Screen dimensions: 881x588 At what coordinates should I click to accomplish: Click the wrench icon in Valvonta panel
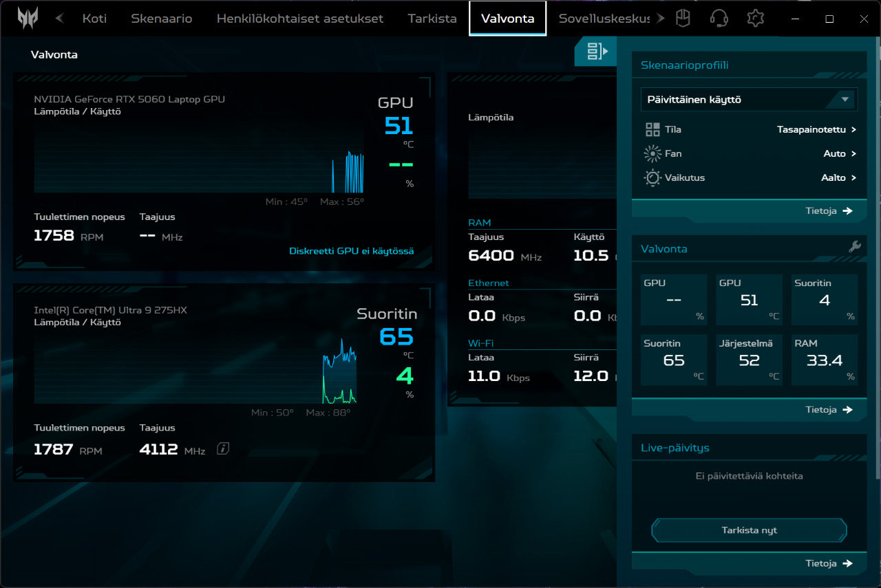point(855,247)
